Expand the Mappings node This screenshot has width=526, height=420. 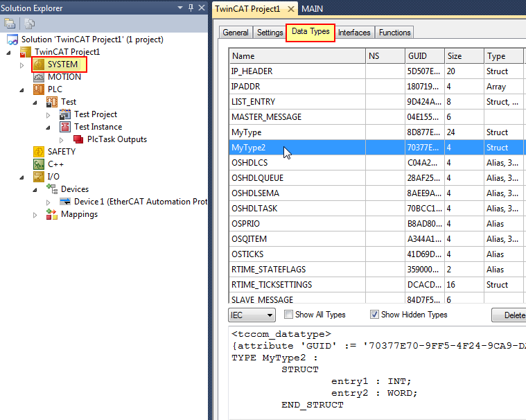[x=35, y=215]
